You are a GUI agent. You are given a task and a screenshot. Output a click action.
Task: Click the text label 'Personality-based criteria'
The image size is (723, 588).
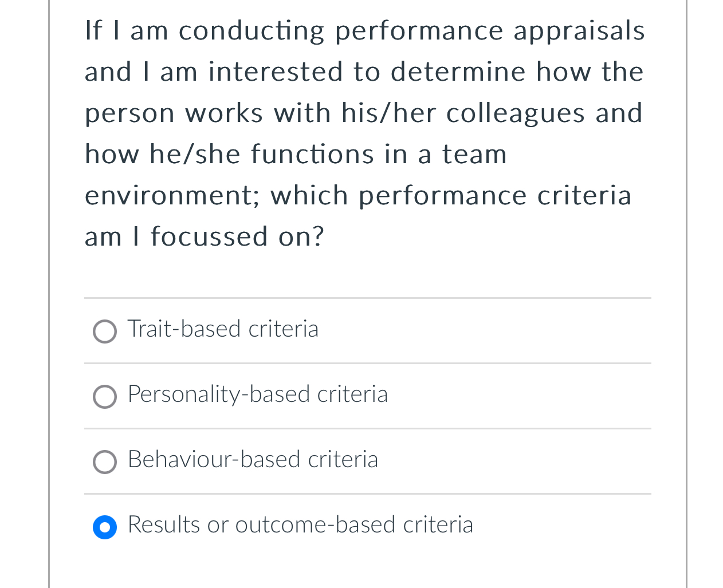[257, 394]
